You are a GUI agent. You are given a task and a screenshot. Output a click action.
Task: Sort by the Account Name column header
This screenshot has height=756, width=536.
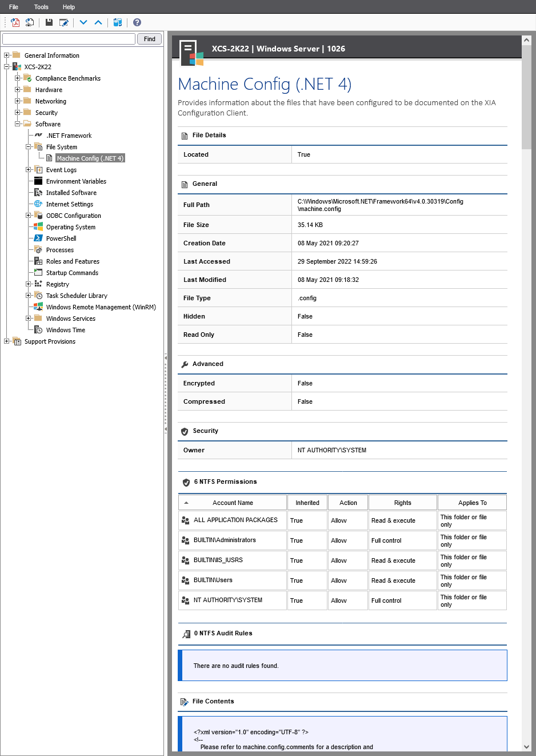click(233, 503)
